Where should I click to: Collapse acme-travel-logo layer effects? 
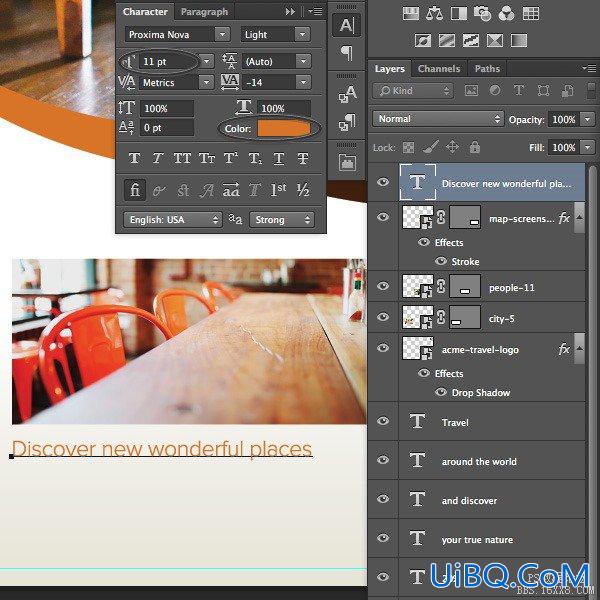pyautogui.click(x=579, y=349)
